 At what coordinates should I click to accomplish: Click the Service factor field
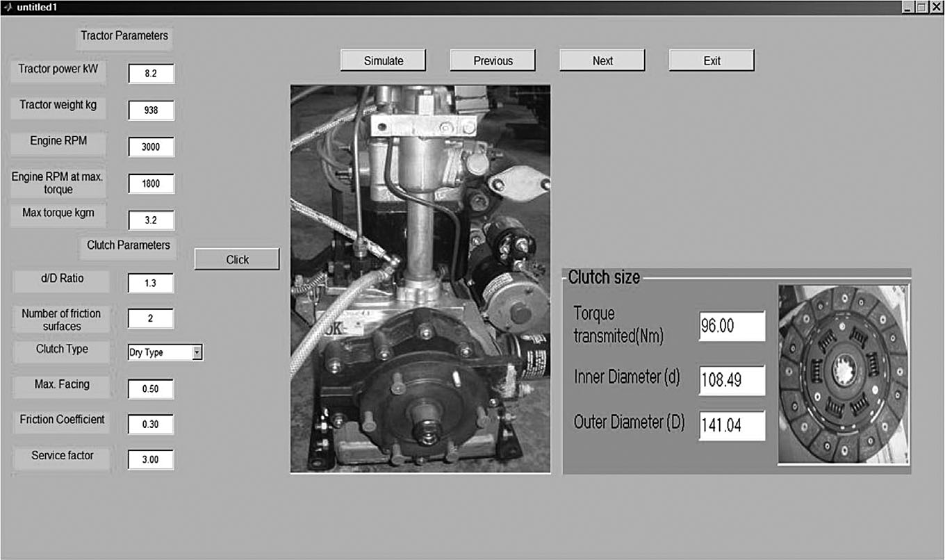coord(151,460)
